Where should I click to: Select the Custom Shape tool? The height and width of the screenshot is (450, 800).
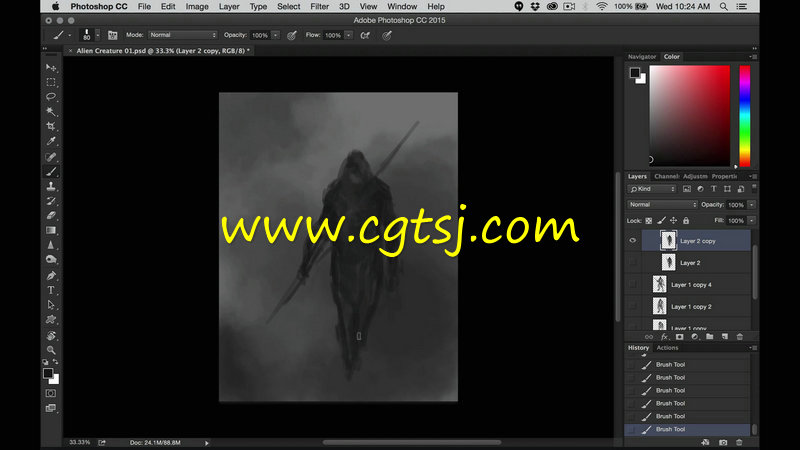51,320
